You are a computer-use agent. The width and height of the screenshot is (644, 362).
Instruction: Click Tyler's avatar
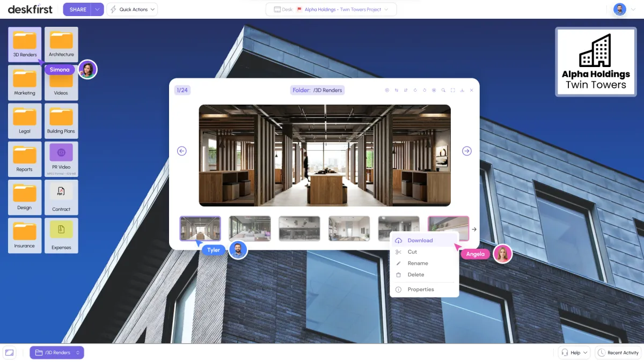[238, 250]
